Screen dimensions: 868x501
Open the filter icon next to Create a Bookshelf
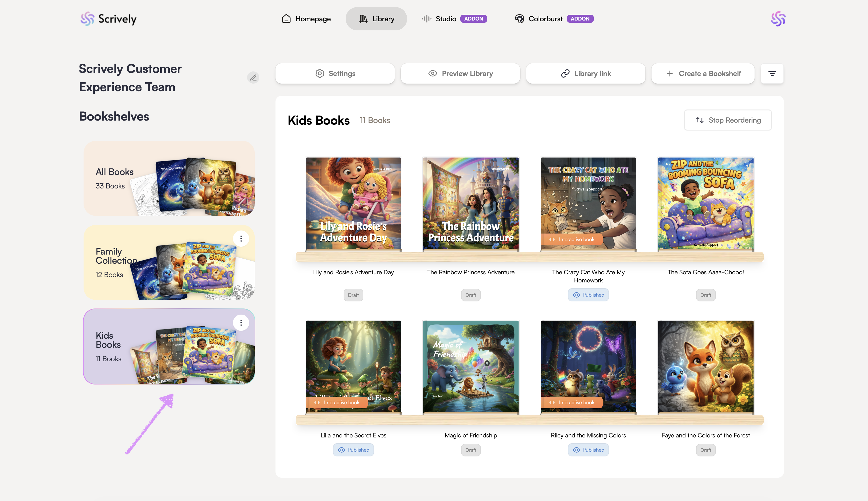(772, 73)
